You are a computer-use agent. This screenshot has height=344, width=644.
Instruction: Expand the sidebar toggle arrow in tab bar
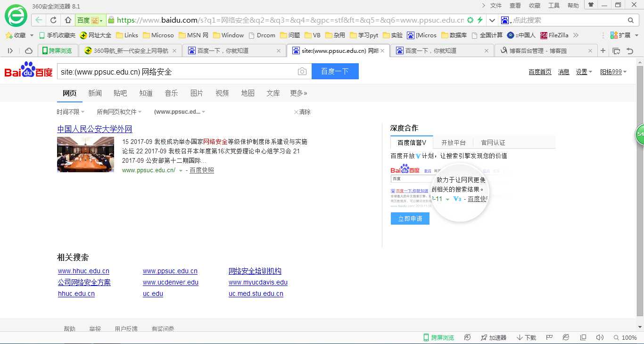pos(10,50)
